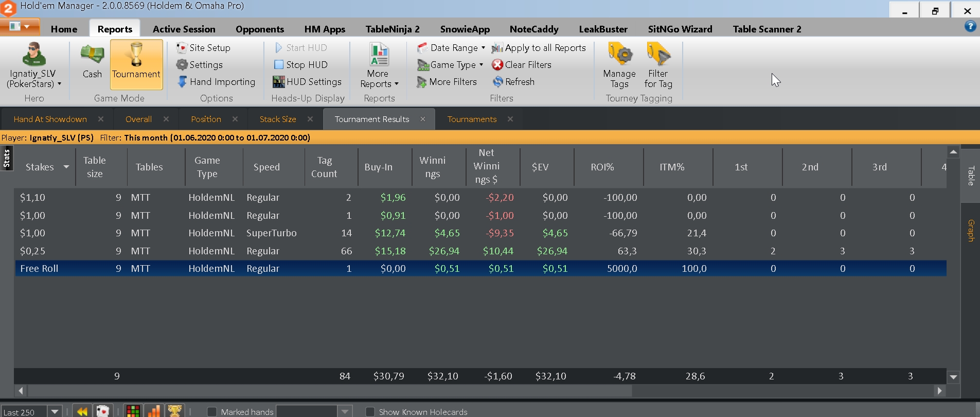Sort by the ROI% column header

coord(609,167)
